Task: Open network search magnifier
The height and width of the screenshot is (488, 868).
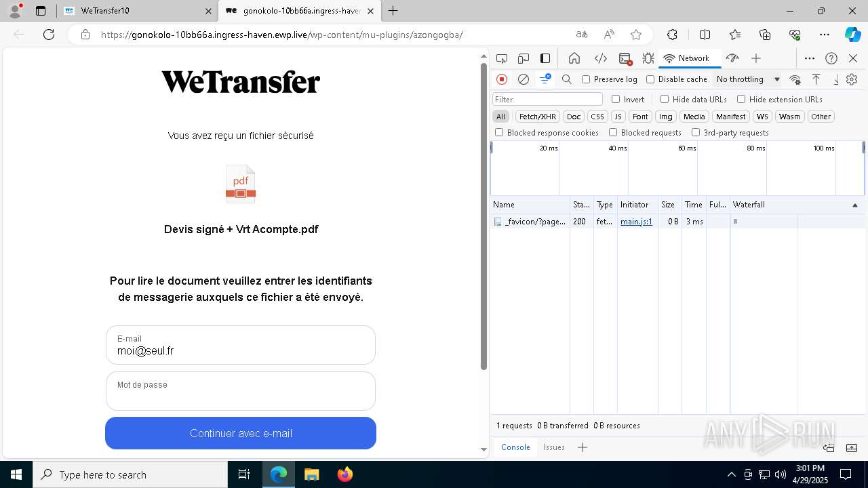Action: (567, 79)
